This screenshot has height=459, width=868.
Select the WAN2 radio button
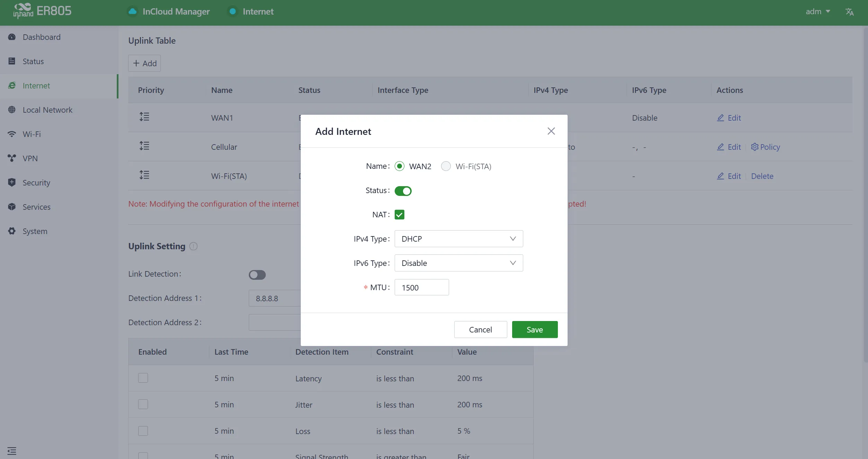click(399, 166)
